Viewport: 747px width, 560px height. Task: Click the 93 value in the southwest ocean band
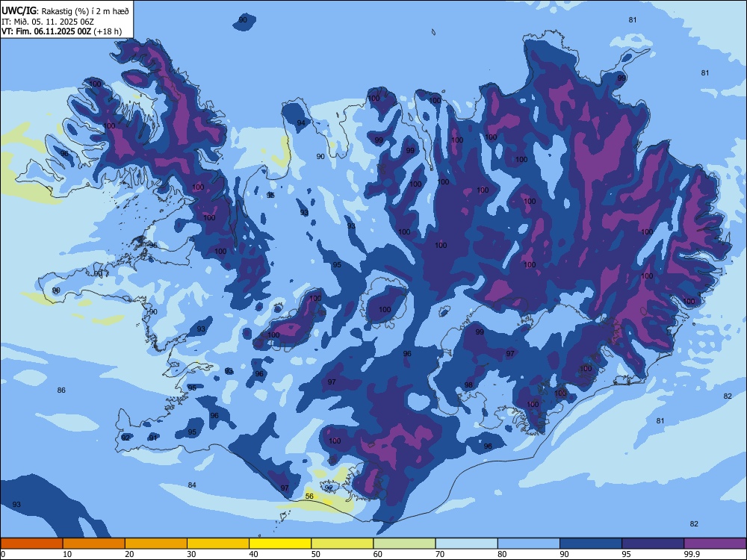[x=16, y=504]
